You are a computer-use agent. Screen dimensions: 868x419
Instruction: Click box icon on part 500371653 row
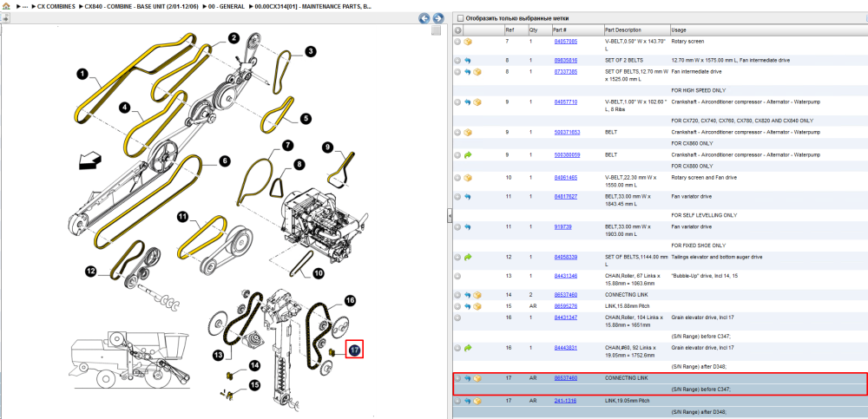[468, 133]
